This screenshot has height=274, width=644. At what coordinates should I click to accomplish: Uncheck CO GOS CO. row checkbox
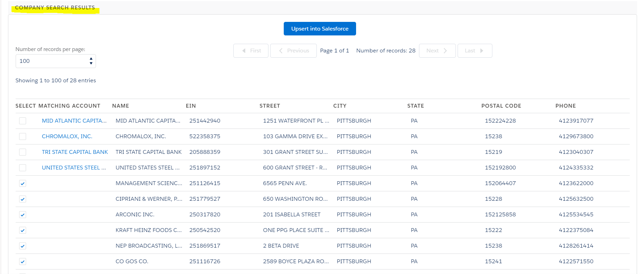[x=23, y=261]
